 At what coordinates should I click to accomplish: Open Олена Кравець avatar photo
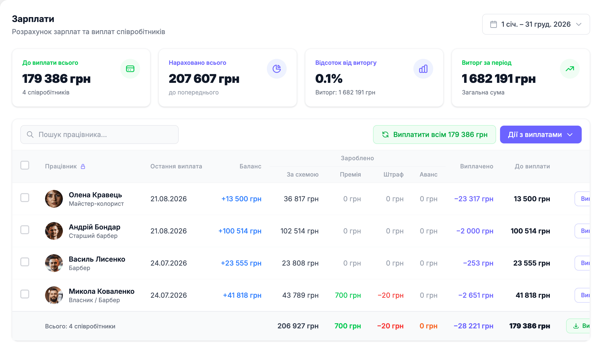click(x=54, y=199)
